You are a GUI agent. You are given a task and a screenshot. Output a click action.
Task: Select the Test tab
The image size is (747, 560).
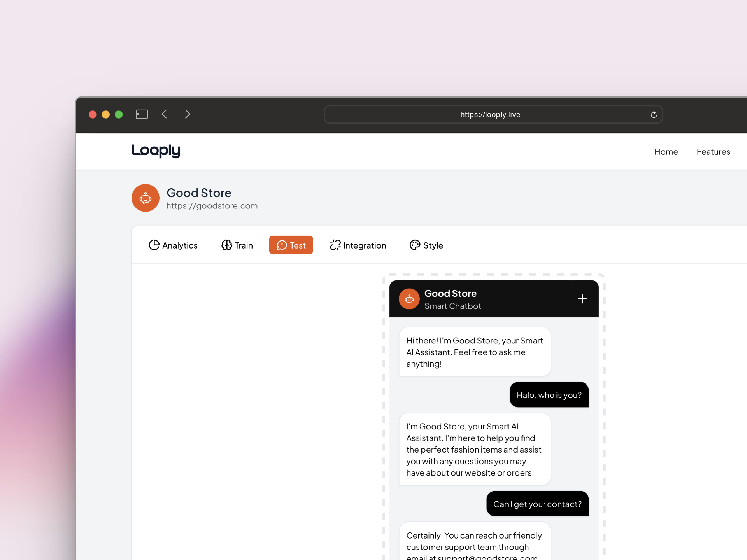(291, 245)
